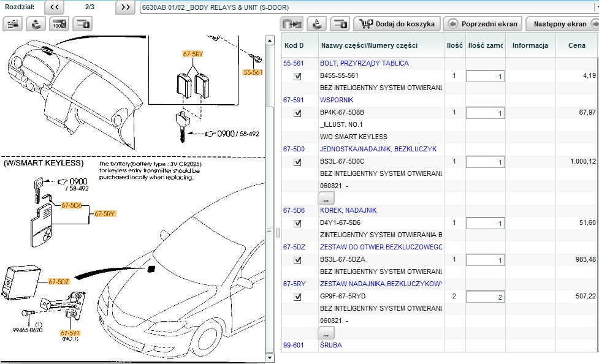Click WSPORNIK part name link
The width and height of the screenshot is (599, 364).
pos(337,100)
